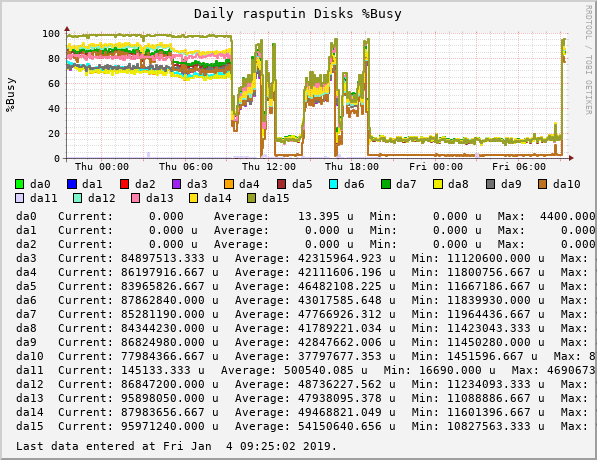Screen dimensions: 597x460
Task: Click the da11 lavender legend swatch
Action: [x=20, y=198]
